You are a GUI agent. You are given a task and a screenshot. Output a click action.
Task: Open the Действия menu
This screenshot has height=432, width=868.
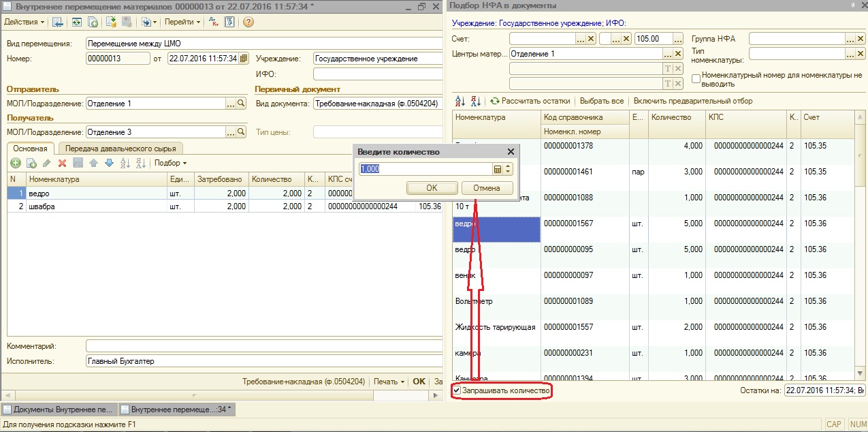pos(24,22)
